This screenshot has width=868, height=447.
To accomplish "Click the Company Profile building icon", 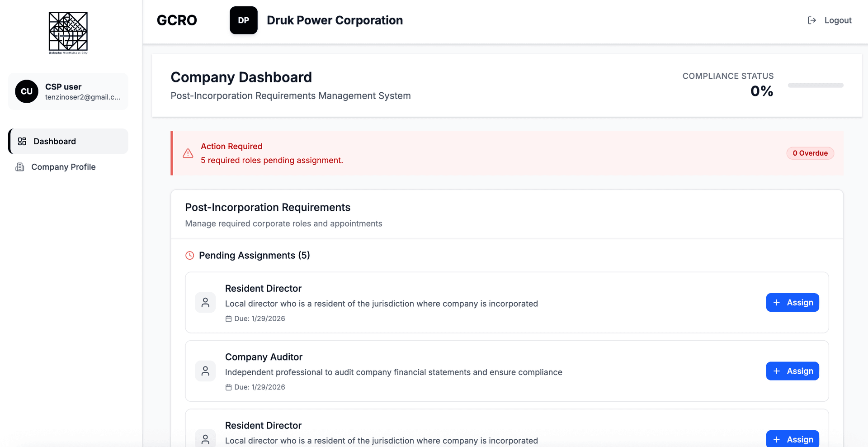I will [x=19, y=167].
